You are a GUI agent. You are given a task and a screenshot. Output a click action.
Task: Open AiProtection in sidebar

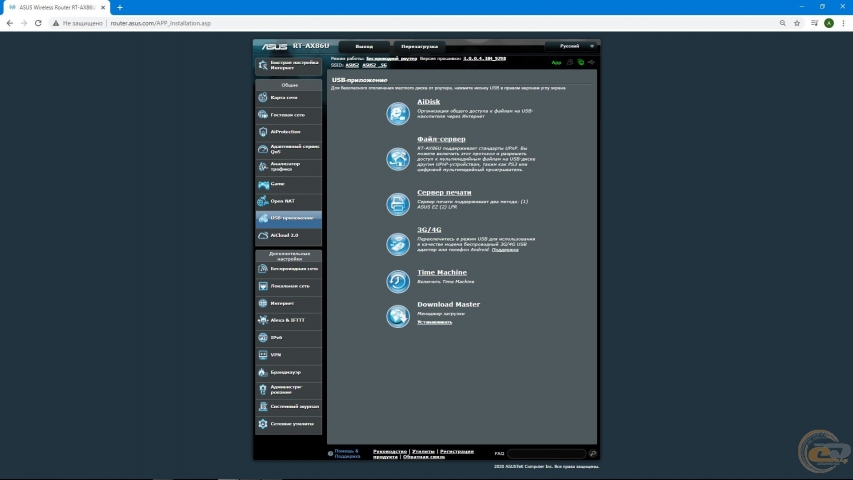click(288, 132)
